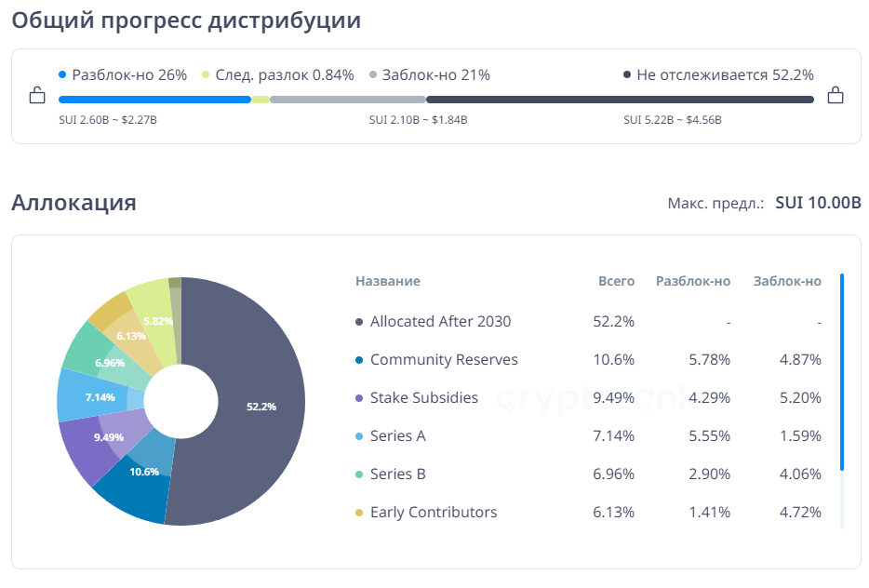Select the 52.2% dark pie chart slice
Viewport: 869px width, 588px height.
click(x=261, y=406)
